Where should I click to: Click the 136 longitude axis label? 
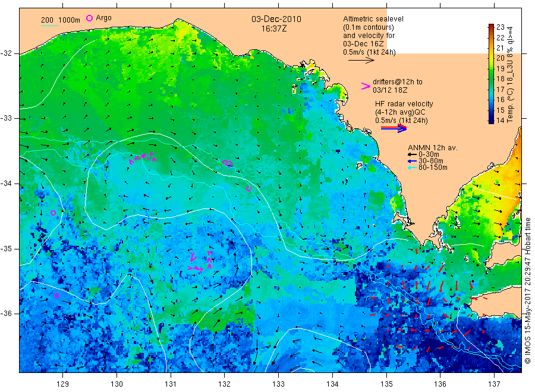pyautogui.click(x=440, y=384)
